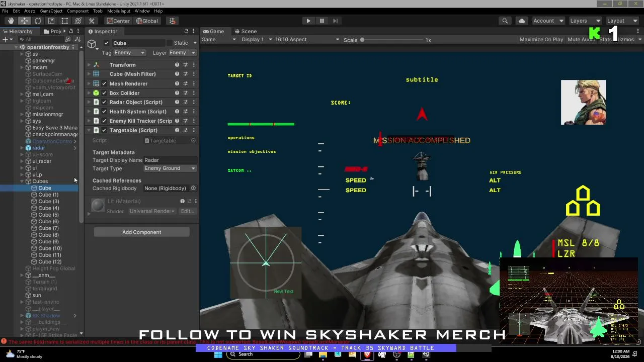Pause the game playback

tap(322, 21)
